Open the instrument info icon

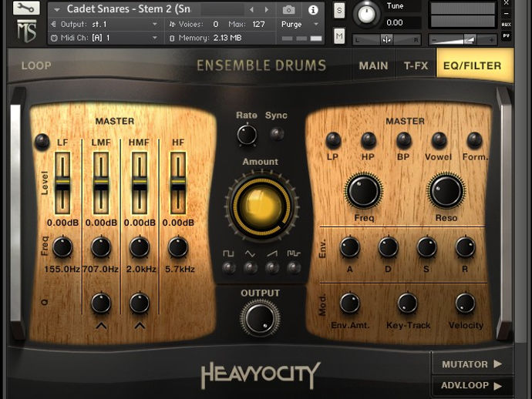coord(313,10)
